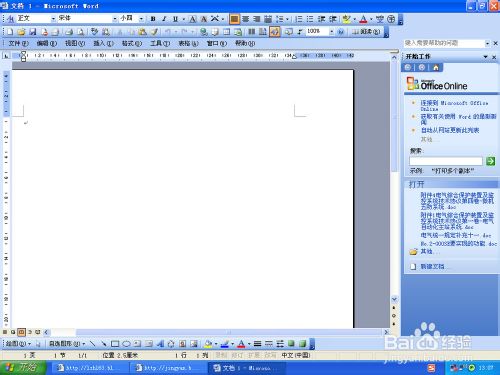Image resolution: width=500 pixels, height=375 pixels.
Task: Click the font color red A swatch
Action: click(x=363, y=19)
